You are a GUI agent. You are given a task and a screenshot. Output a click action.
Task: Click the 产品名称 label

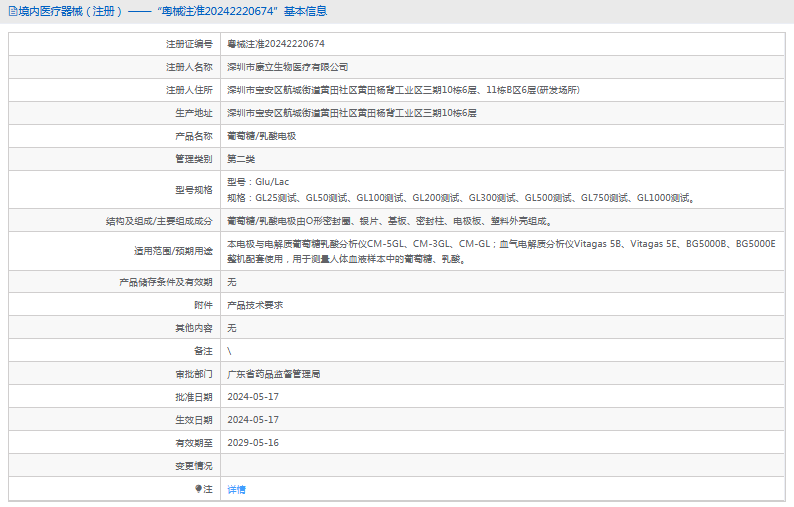[194, 136]
